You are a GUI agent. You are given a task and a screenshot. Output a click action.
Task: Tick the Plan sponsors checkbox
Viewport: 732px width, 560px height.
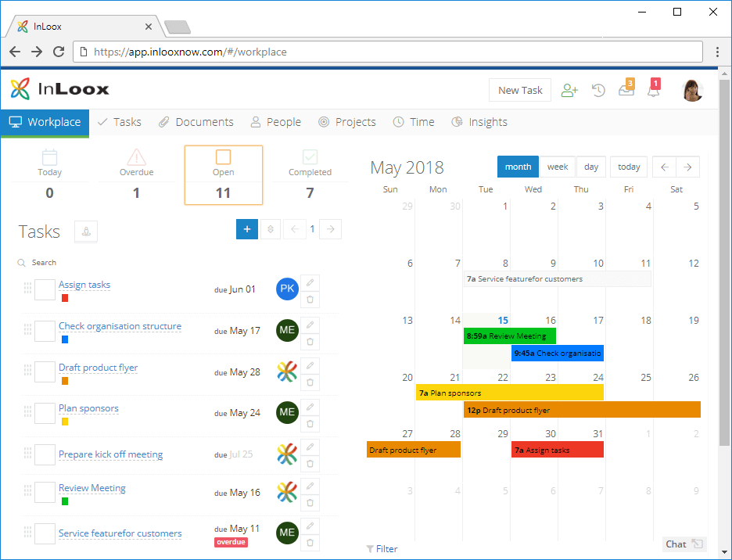(45, 413)
